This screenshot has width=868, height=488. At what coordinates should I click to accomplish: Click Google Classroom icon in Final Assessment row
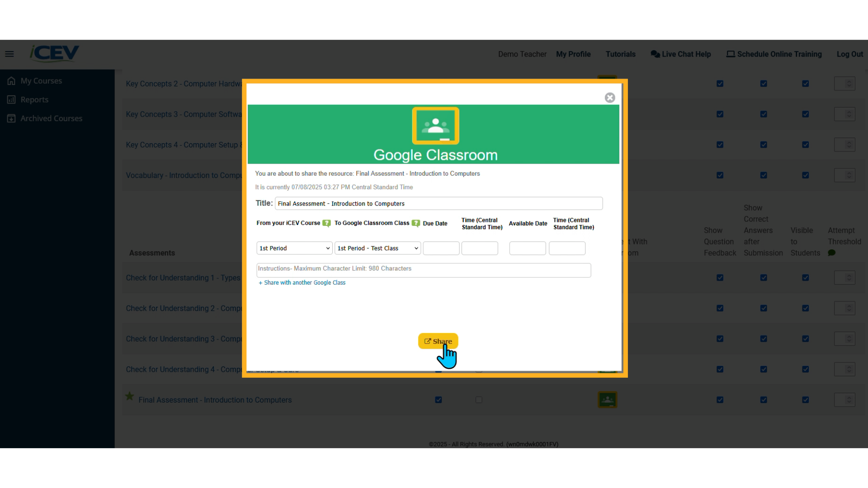[607, 400]
